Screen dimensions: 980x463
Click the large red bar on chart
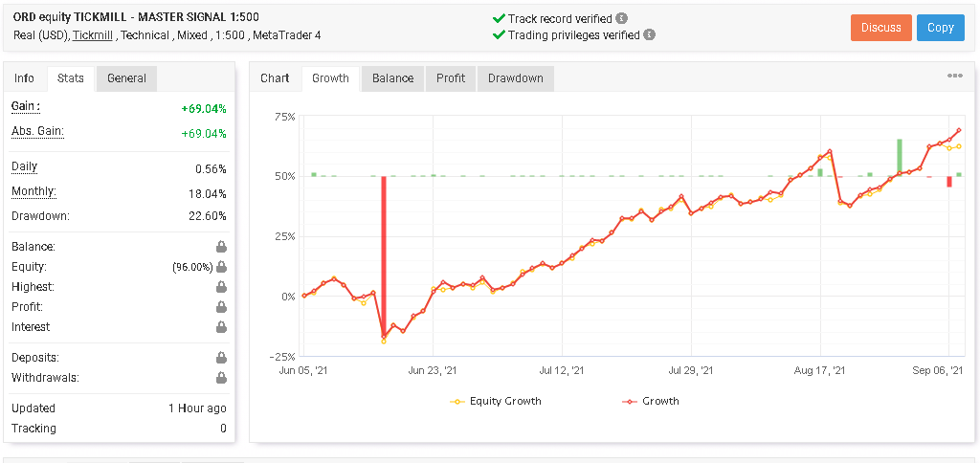click(384, 255)
